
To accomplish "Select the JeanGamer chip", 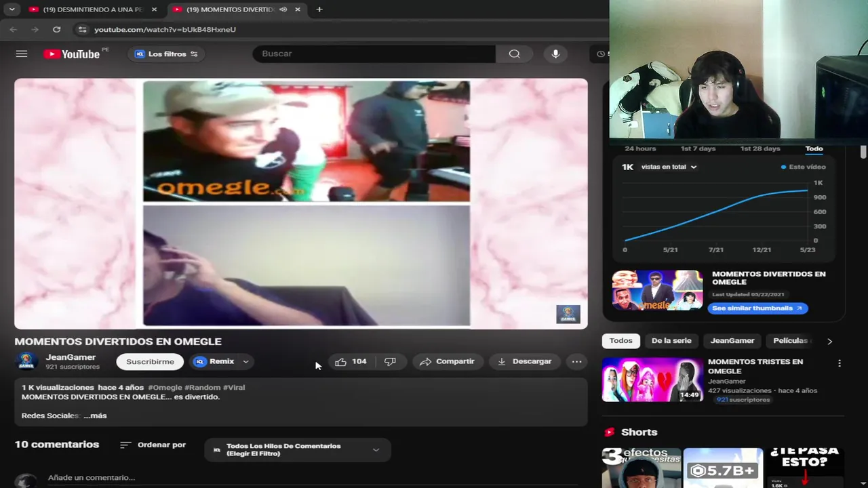I will (x=732, y=341).
